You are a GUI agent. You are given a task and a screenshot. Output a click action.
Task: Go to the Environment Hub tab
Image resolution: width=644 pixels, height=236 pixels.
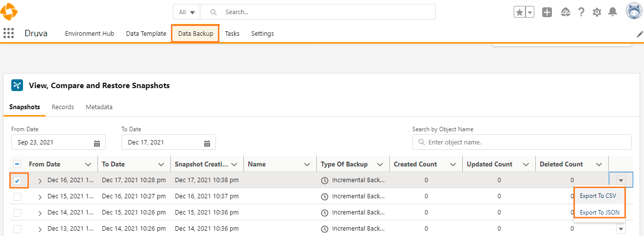(90, 34)
